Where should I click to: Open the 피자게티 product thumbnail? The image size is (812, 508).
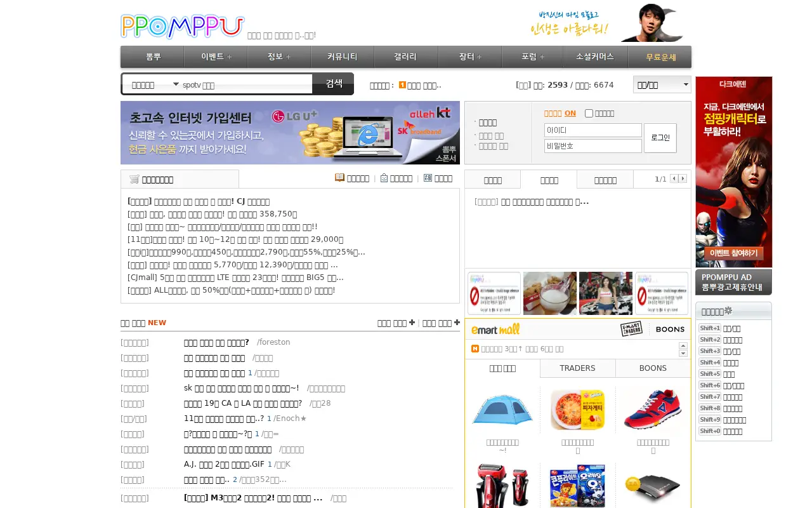(x=577, y=410)
